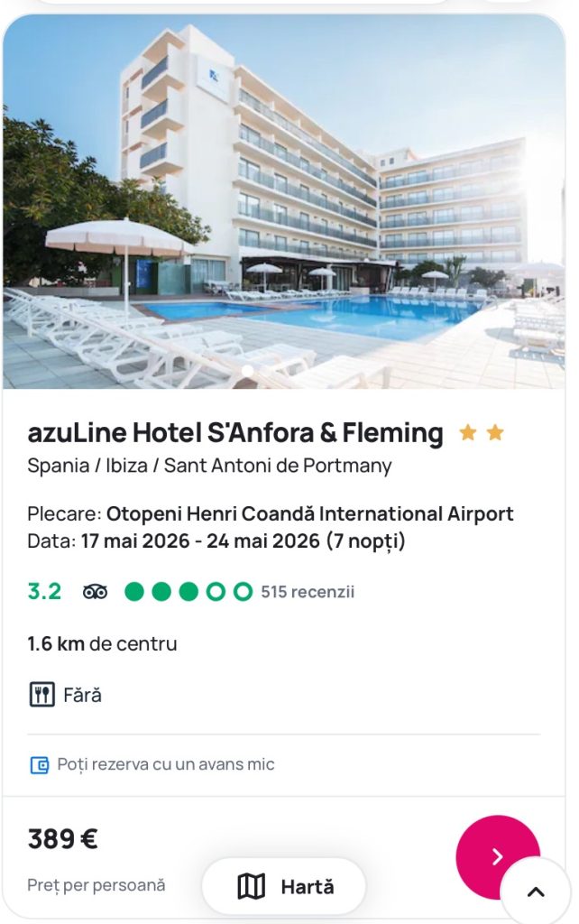This screenshot has height=924, width=579.
Task: Click the 3.2 rating score
Action: click(44, 592)
